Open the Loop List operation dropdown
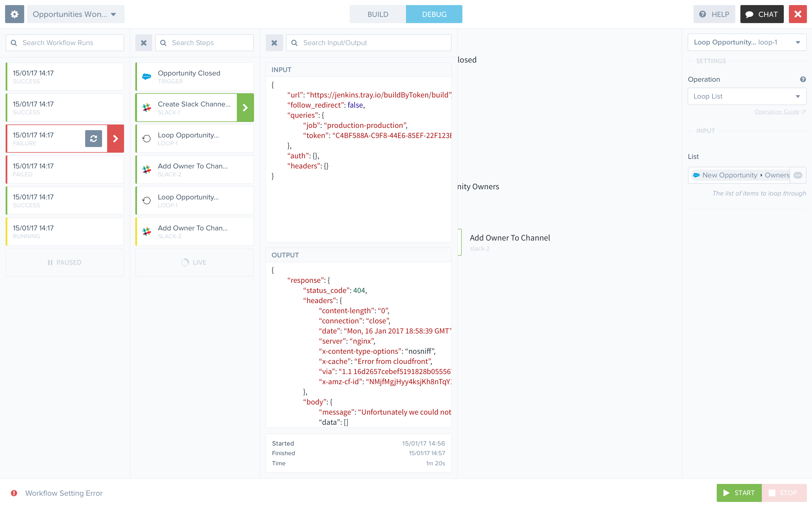The height and width of the screenshot is (507, 812). [x=747, y=96]
